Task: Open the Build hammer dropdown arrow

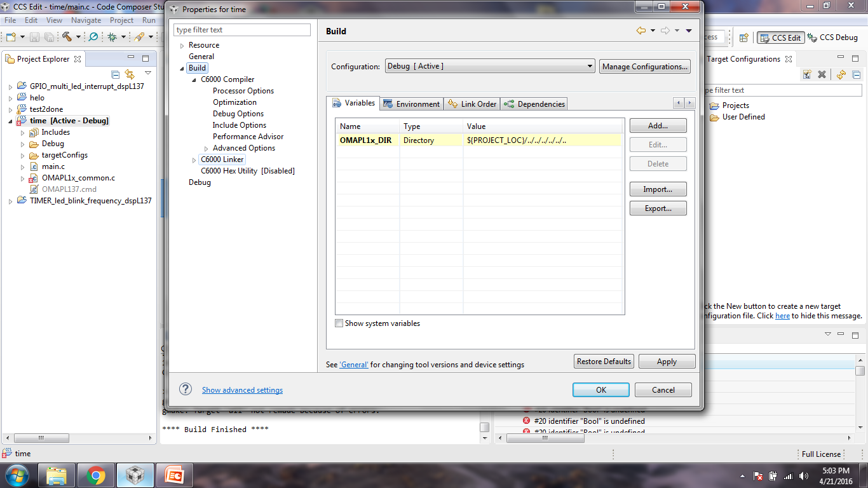Action: point(78,37)
